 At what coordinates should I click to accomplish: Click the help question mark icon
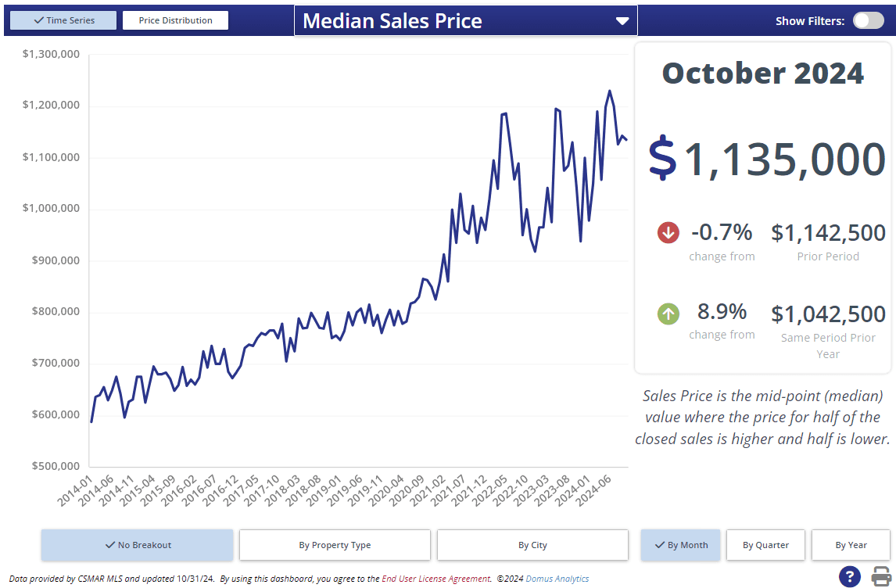[850, 576]
